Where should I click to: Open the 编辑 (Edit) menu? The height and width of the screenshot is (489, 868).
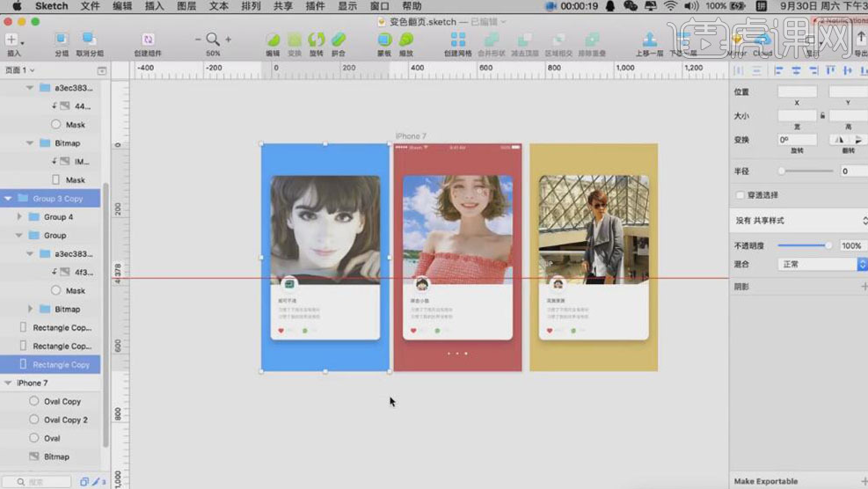point(122,6)
